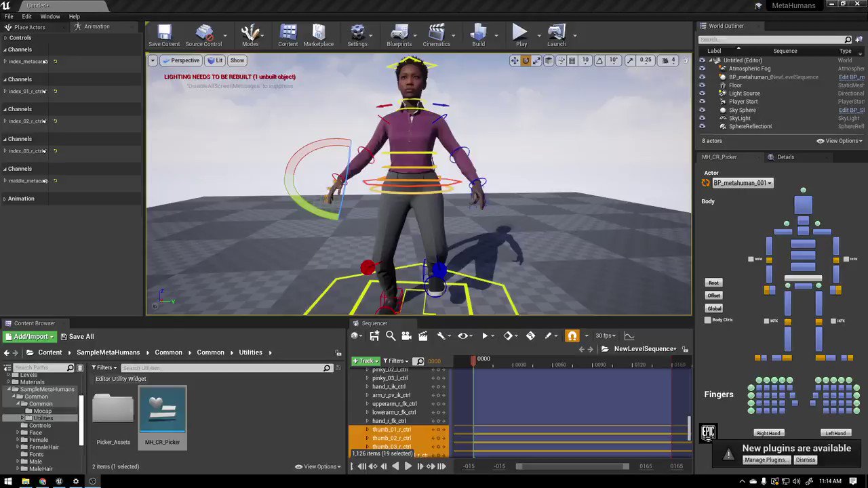Open the Settings toolbar button
Image resolution: width=868 pixels, height=488 pixels.
[x=357, y=36]
